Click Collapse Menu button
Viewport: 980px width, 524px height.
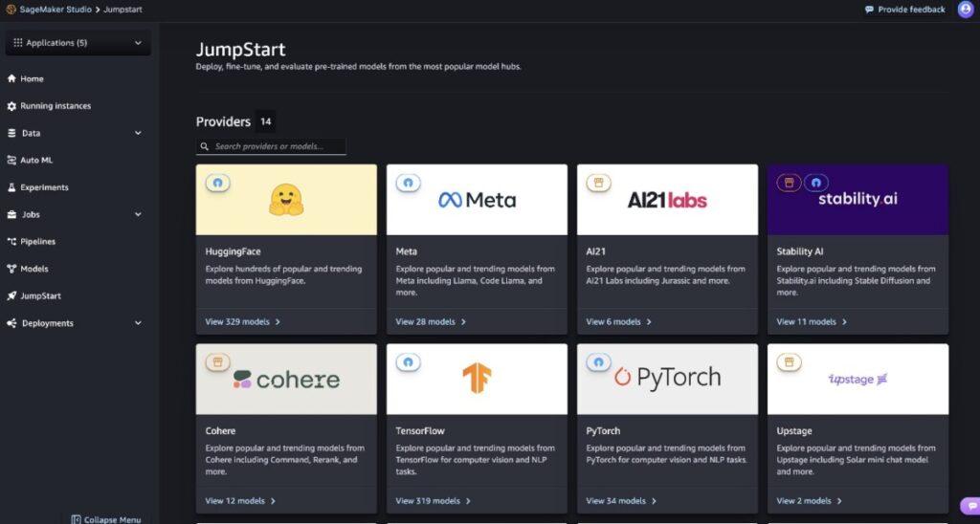coord(106,519)
